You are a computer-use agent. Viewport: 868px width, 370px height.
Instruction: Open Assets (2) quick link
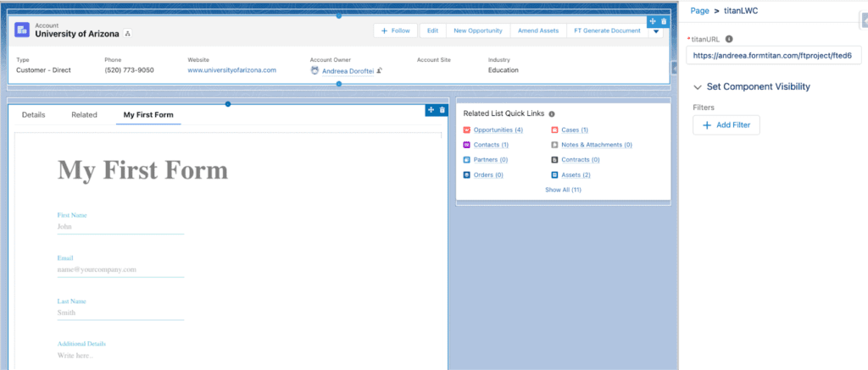tap(576, 174)
